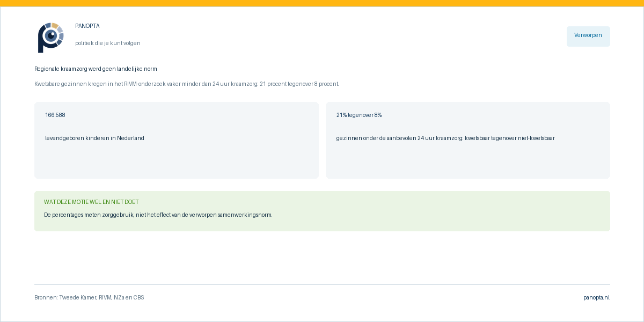The image size is (644, 322).
Task: Click 'levendgeboren kinderen in Nederland' label
Action: (x=94, y=138)
